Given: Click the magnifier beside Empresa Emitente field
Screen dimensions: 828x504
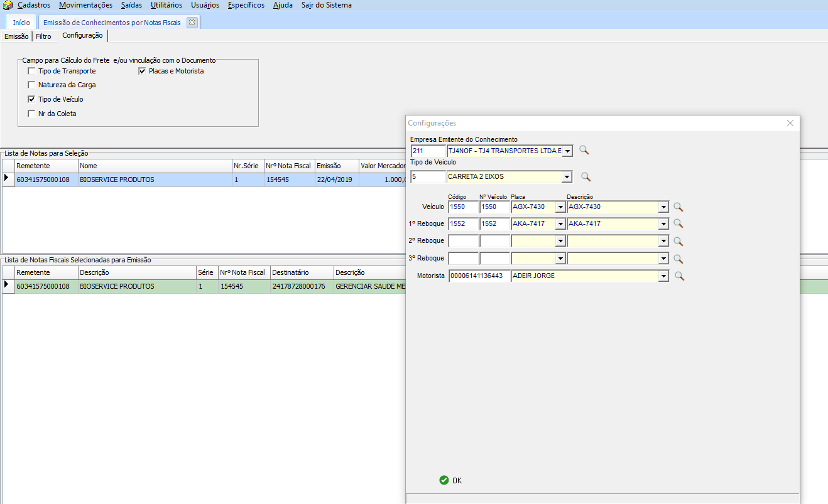Looking at the screenshot, I should (x=584, y=151).
